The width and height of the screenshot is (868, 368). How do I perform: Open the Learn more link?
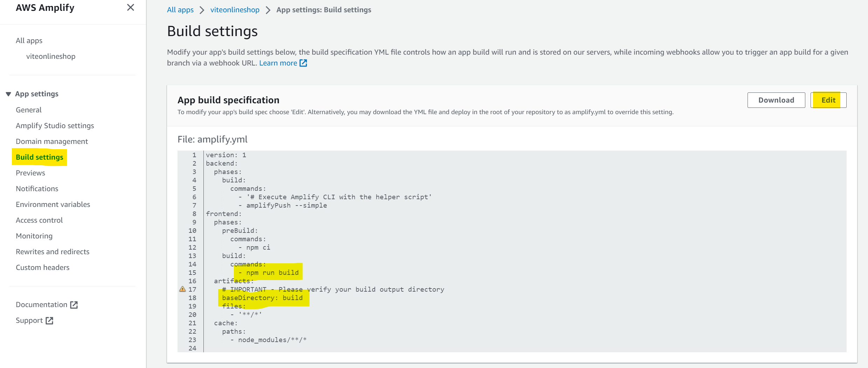pyautogui.click(x=278, y=63)
